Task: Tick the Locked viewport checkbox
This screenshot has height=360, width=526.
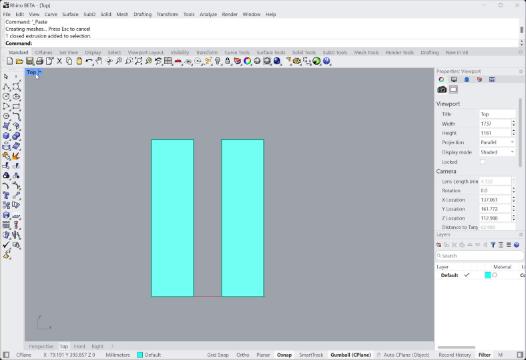Action: coord(482,162)
